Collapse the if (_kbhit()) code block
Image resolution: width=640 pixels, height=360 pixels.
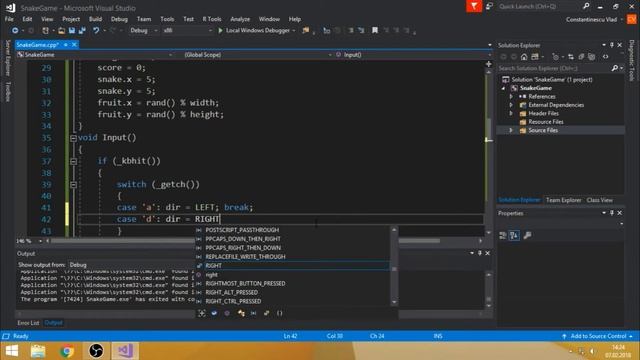click(x=73, y=162)
